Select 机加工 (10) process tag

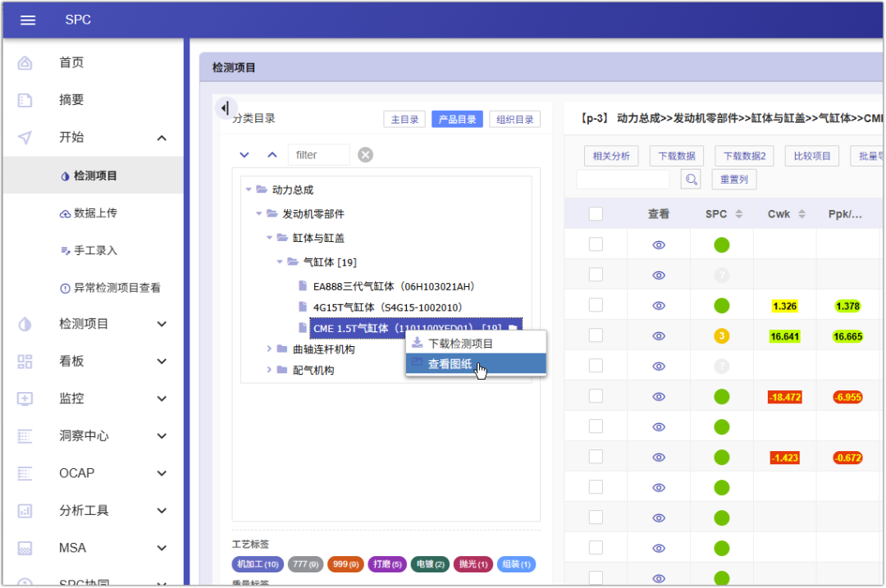258,564
